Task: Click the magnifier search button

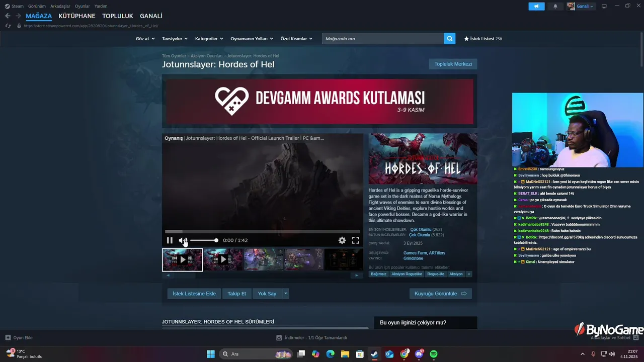Action: [x=450, y=39]
